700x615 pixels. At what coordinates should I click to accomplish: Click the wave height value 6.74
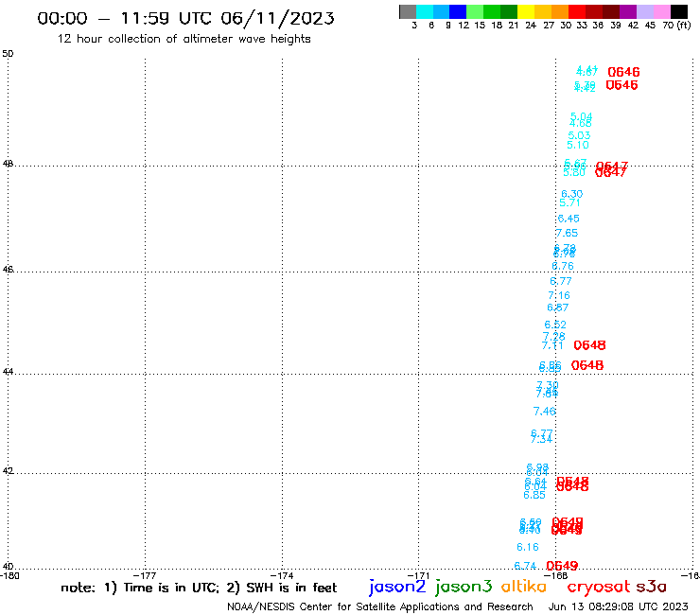pyautogui.click(x=525, y=567)
